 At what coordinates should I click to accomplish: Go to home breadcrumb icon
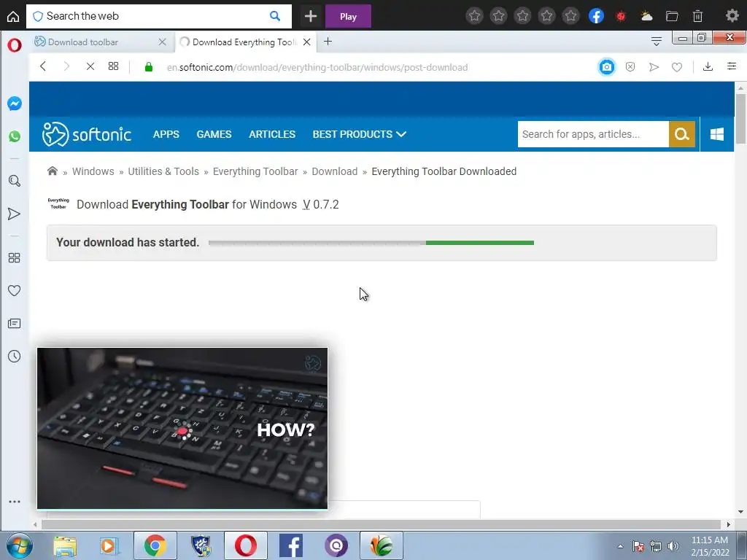[53, 171]
